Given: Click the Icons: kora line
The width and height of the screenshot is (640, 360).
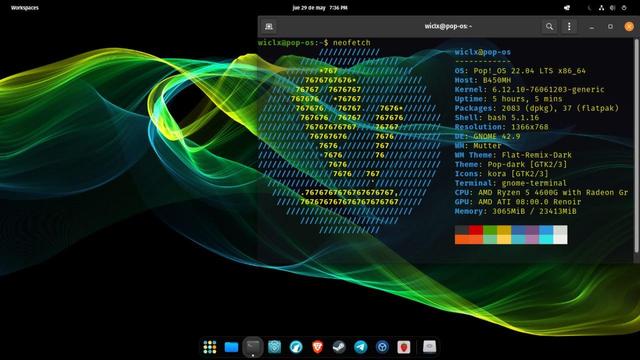Looking at the screenshot, I should [x=502, y=174].
